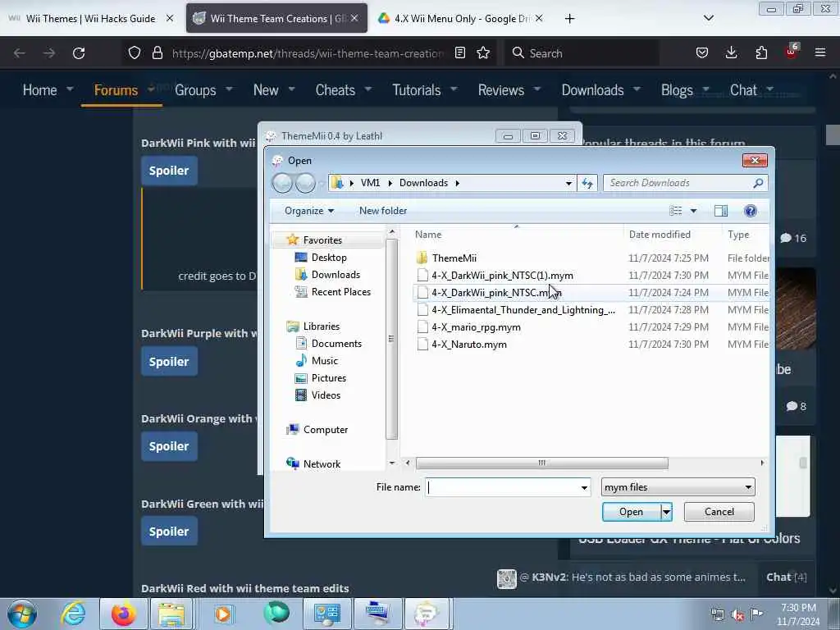Click change view icon in Open dialog
Image resolution: width=840 pixels, height=630 pixels.
[676, 211]
